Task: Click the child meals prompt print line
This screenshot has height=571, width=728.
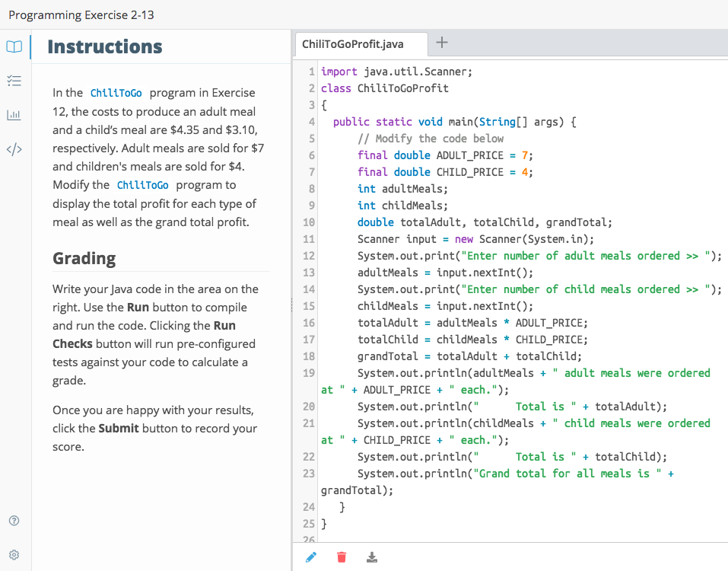Action: (539, 289)
